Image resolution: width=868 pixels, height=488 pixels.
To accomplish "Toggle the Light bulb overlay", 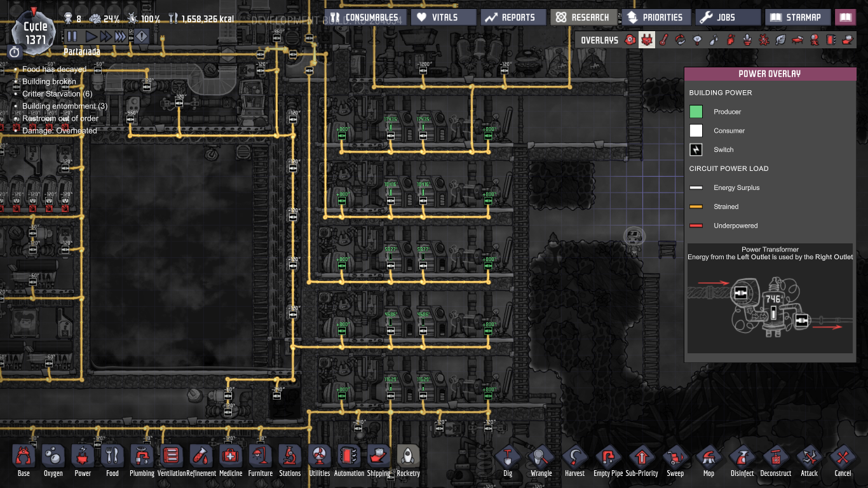I will point(697,40).
